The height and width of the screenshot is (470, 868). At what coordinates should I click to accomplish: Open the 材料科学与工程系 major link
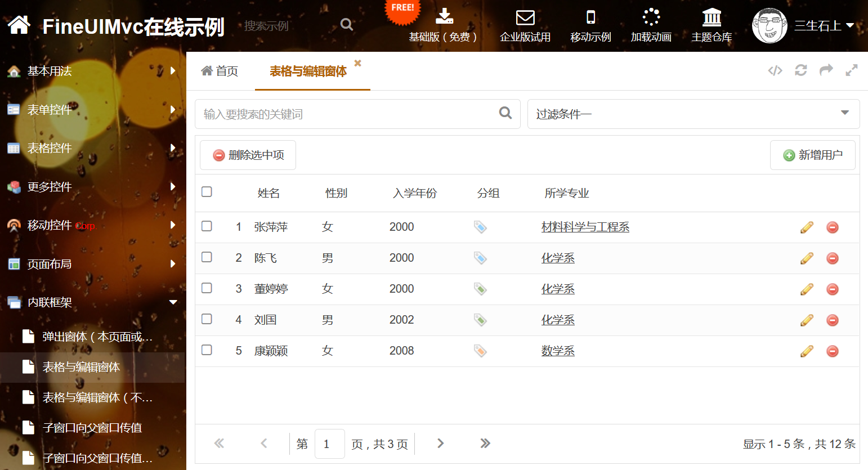point(585,227)
